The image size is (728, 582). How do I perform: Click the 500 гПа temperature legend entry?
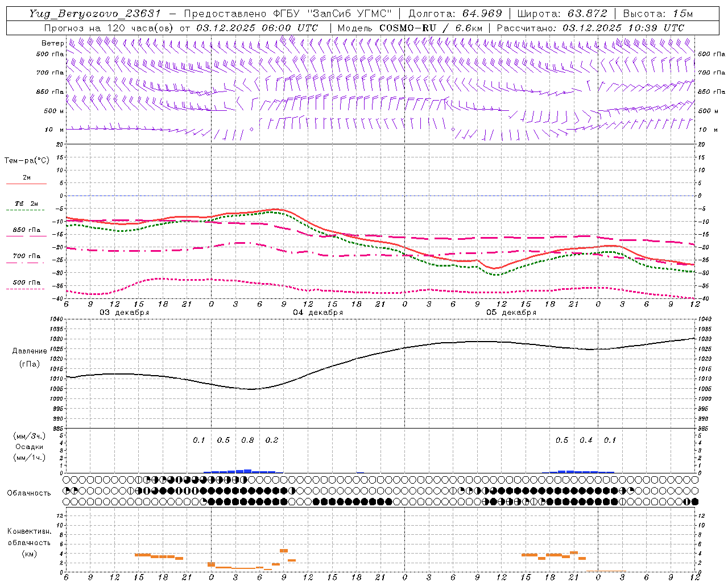point(27,282)
